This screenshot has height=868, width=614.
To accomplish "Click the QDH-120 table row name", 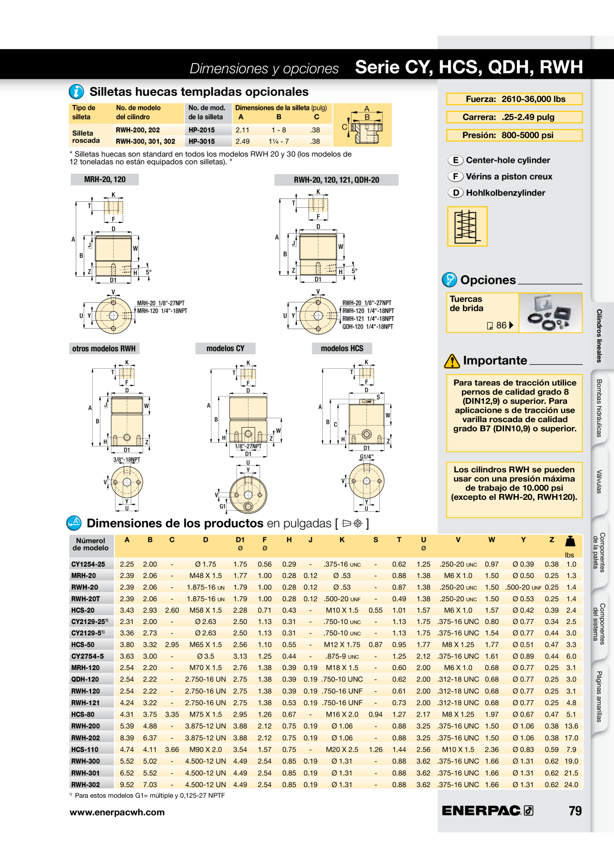I will tap(85, 679).
